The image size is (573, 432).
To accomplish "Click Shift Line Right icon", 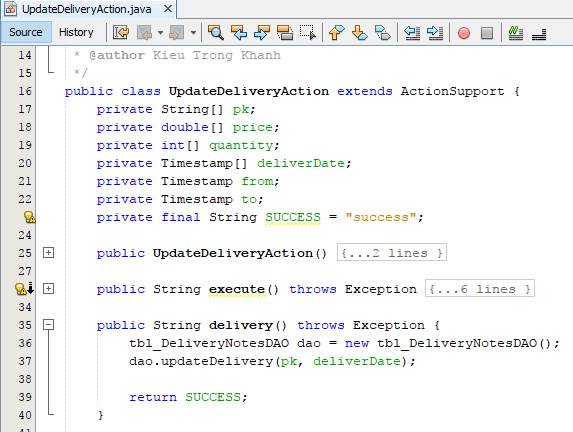I will 435,33.
